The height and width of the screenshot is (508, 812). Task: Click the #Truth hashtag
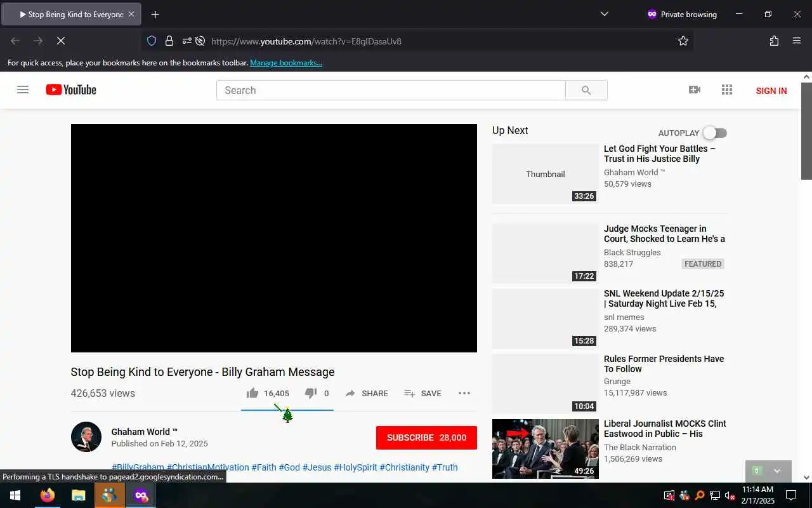pos(445,467)
